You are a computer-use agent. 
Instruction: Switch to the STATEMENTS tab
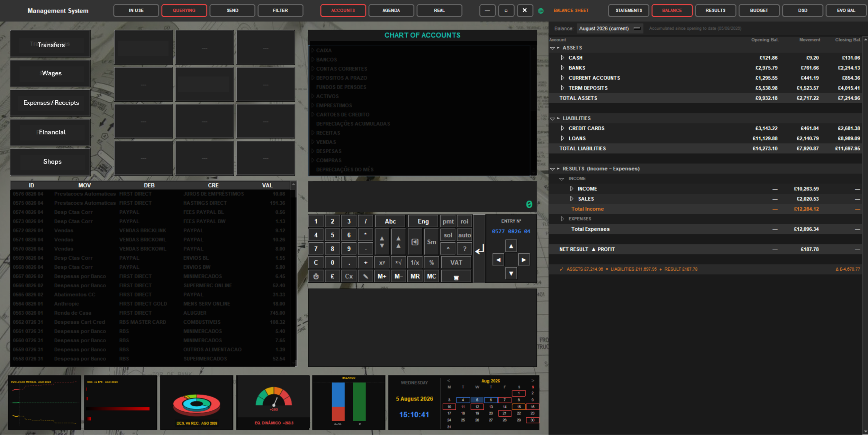point(629,10)
